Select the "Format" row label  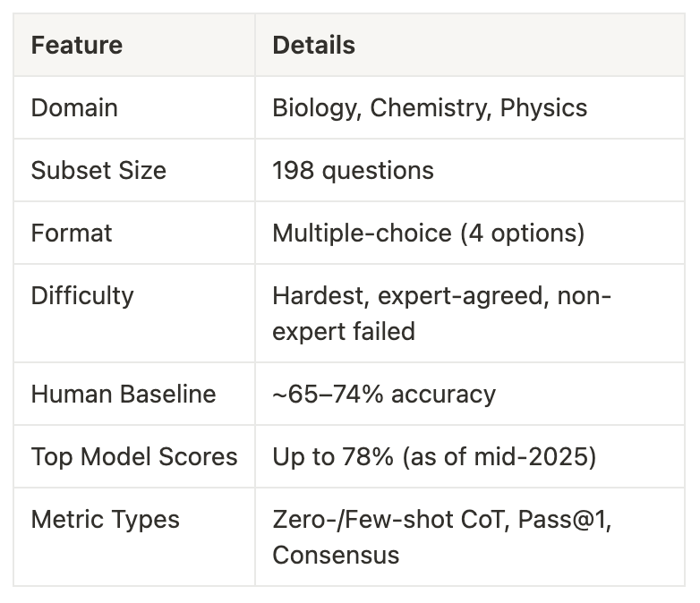(72, 234)
